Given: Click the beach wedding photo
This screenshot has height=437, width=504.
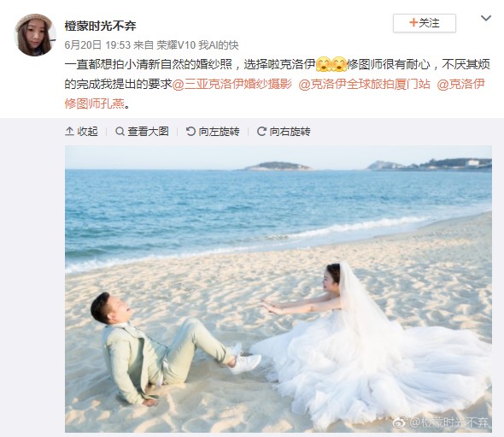Looking at the screenshot, I should (278, 289).
